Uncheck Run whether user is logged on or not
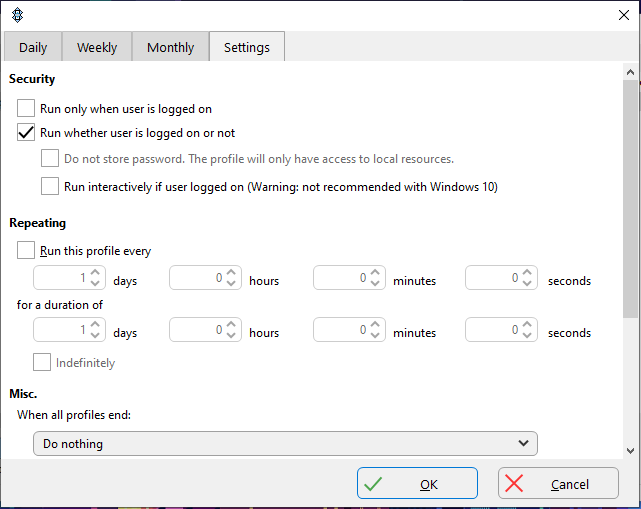 [x=26, y=132]
